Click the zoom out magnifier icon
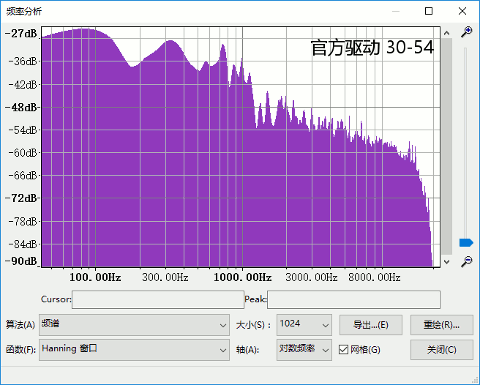The image size is (480, 385). (x=466, y=261)
